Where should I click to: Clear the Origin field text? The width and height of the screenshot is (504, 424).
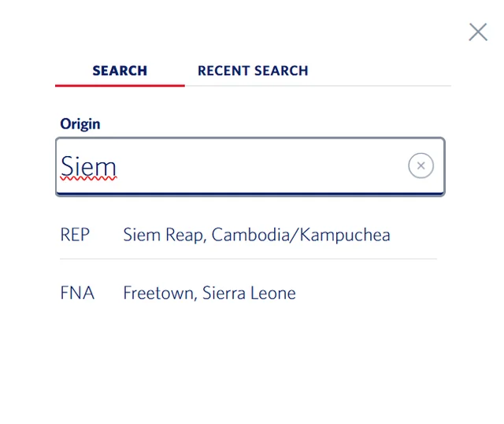pyautogui.click(x=421, y=166)
